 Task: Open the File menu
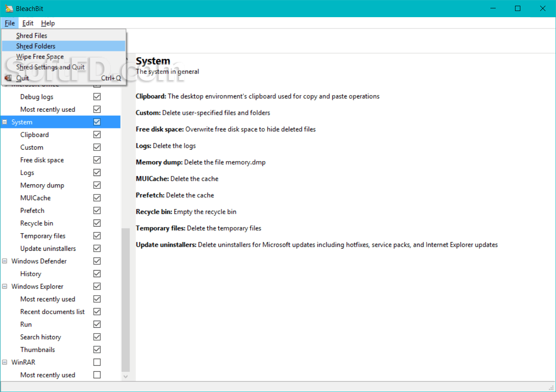pyautogui.click(x=10, y=23)
